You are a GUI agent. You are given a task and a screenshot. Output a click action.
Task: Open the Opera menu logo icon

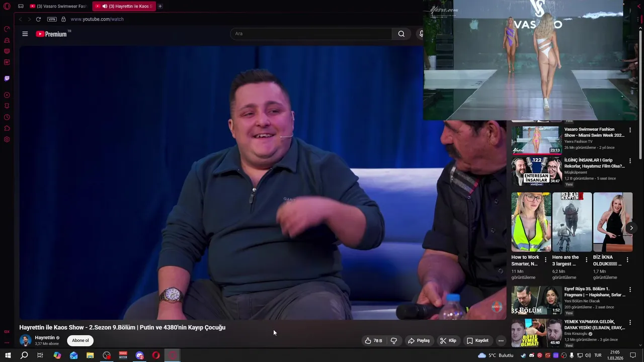[x=7, y=6]
